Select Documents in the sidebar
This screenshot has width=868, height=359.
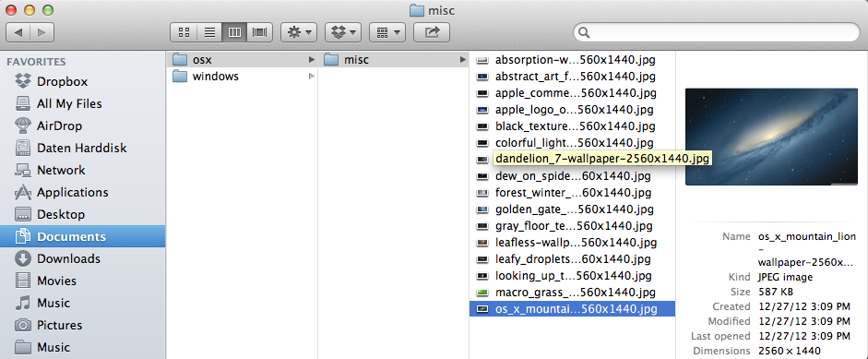82,236
